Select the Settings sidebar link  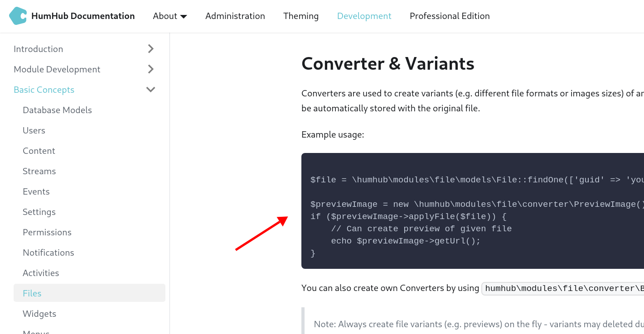(39, 212)
